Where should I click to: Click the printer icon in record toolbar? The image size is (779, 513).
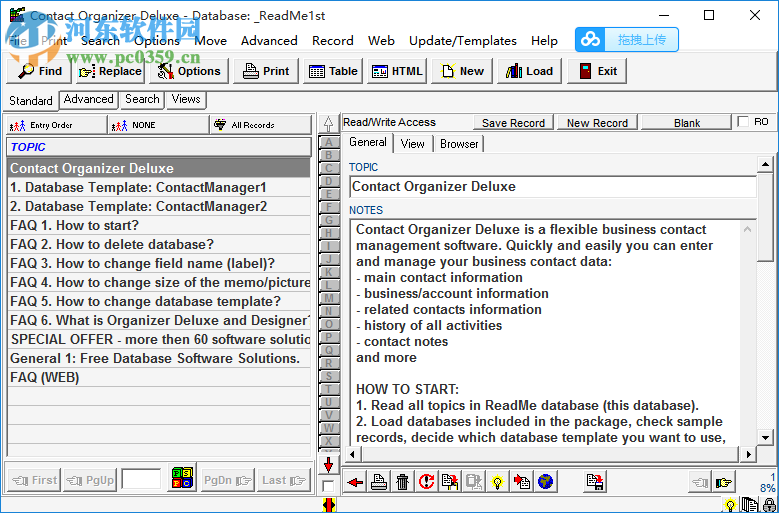pyautogui.click(x=379, y=482)
